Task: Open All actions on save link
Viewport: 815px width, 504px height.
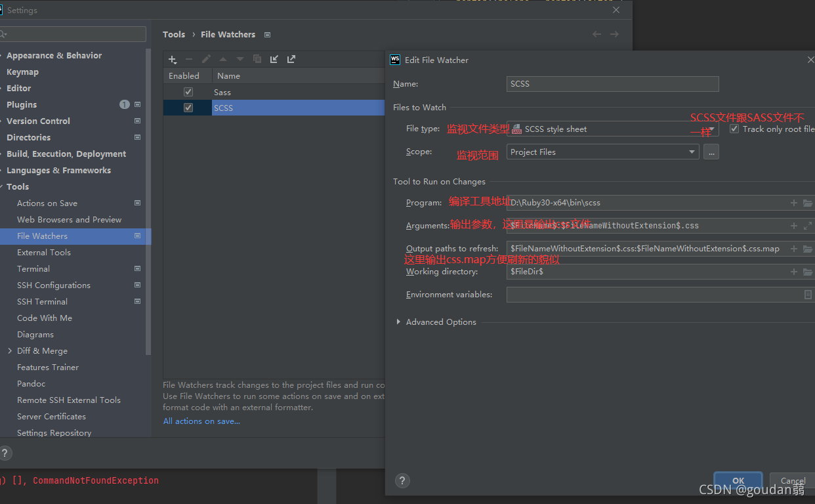Action: 201,421
